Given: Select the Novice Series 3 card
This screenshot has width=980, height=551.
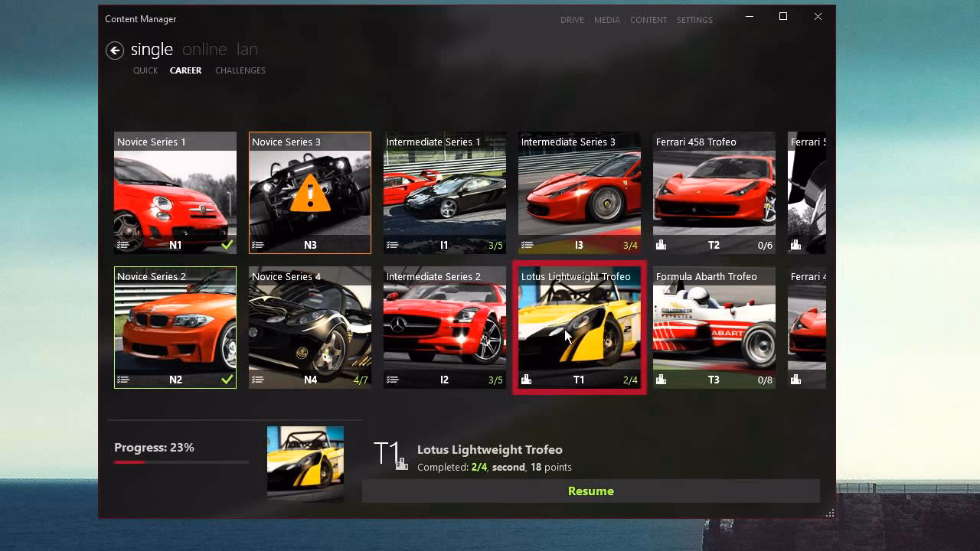Looking at the screenshot, I should tap(310, 193).
